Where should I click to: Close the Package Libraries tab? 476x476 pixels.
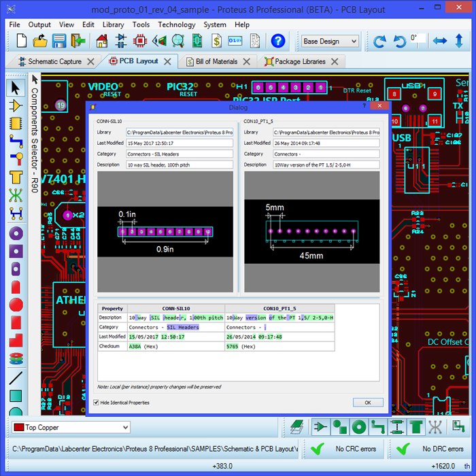tap(335, 62)
